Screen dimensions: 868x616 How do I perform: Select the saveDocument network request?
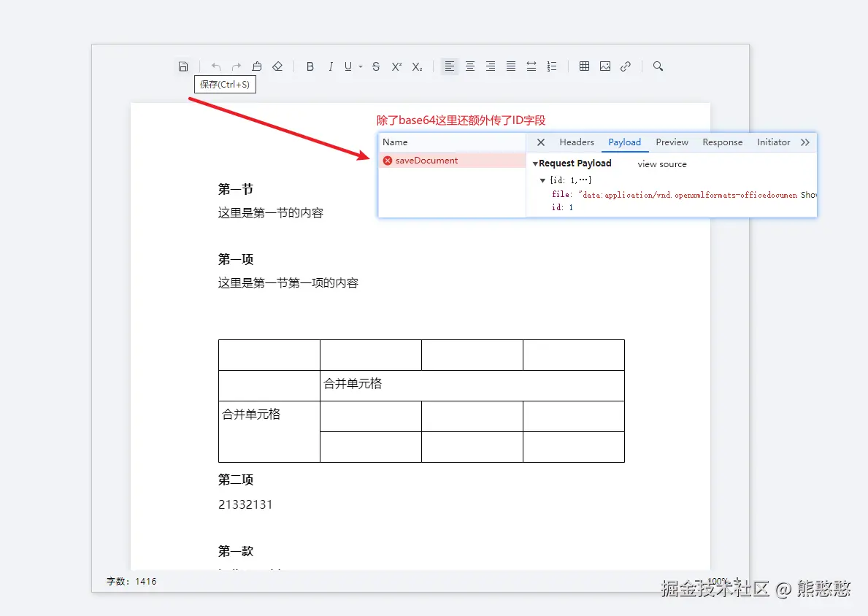452,161
